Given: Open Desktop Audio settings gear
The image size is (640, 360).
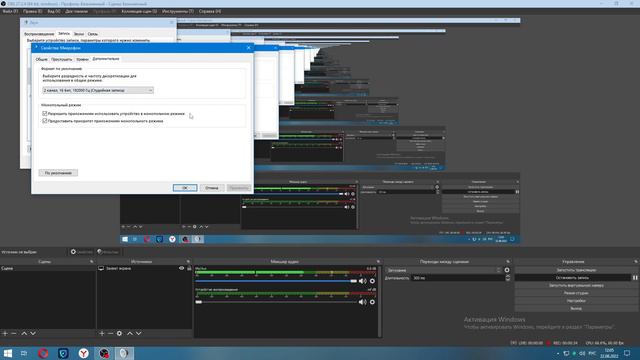Looking at the screenshot, I should pos(372,302).
